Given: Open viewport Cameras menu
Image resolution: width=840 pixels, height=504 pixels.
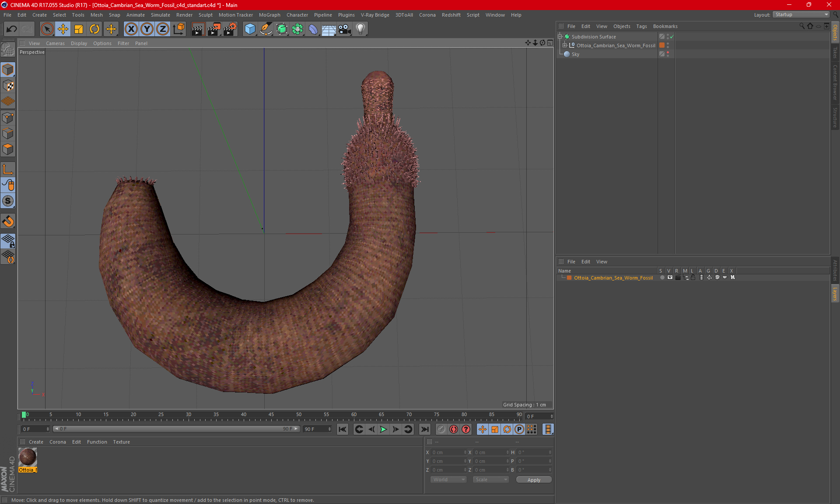Looking at the screenshot, I should coord(55,43).
